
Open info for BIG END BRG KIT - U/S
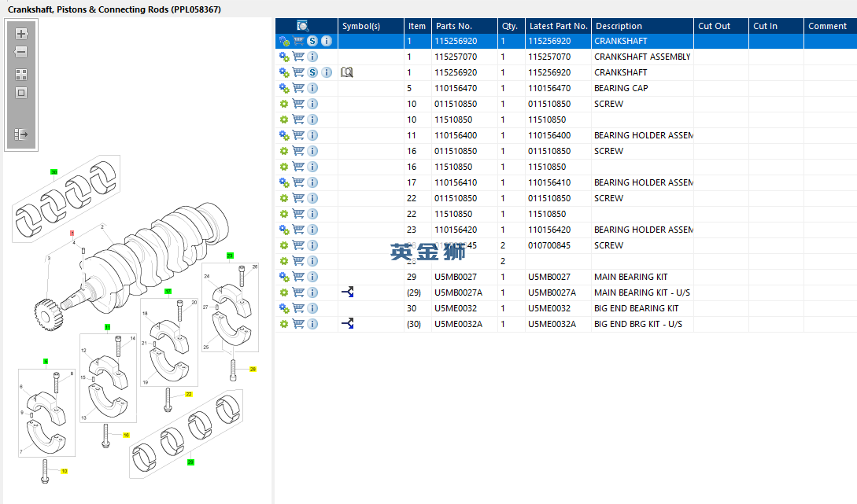coord(312,324)
